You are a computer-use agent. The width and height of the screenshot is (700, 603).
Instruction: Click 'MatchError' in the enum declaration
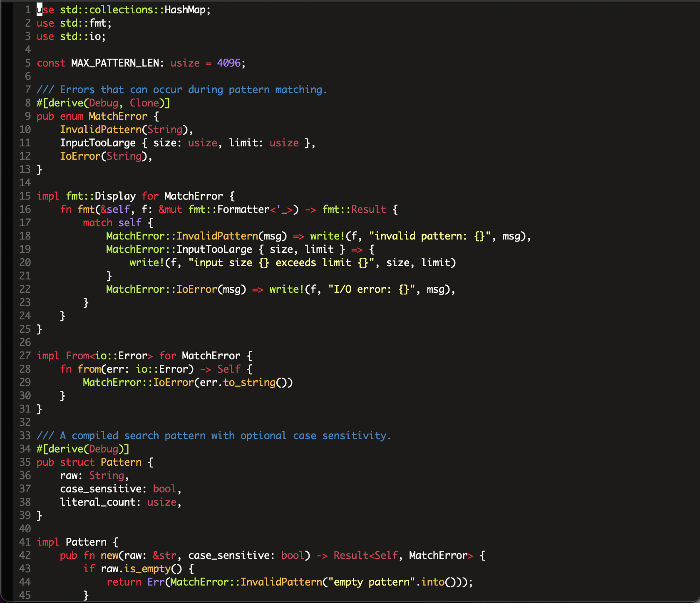coord(118,116)
